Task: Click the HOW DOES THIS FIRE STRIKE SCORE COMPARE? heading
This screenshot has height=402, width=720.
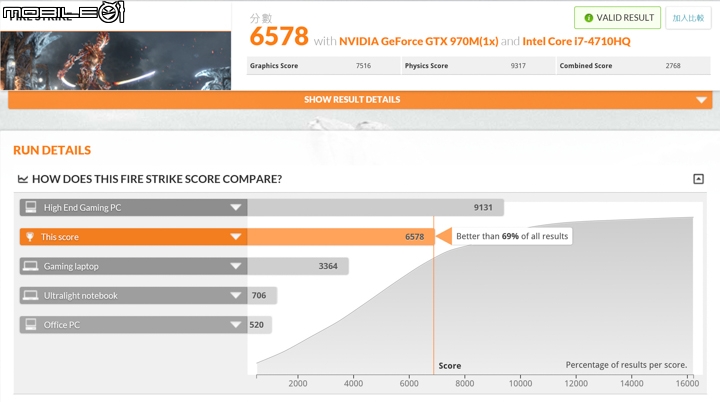Action: (x=157, y=179)
